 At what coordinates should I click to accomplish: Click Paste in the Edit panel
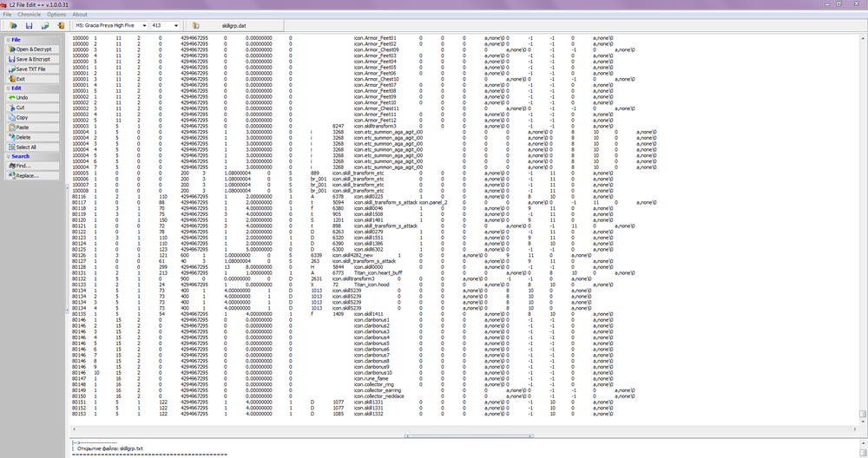coord(22,128)
